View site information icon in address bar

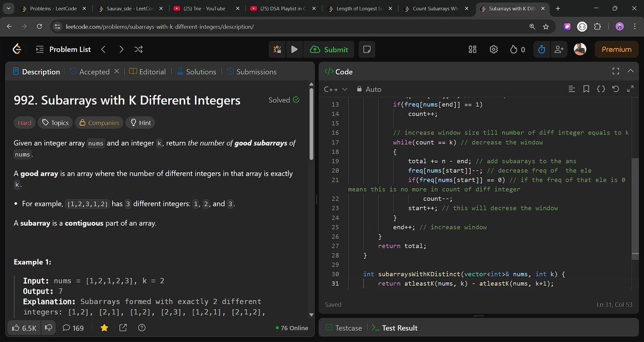point(57,27)
